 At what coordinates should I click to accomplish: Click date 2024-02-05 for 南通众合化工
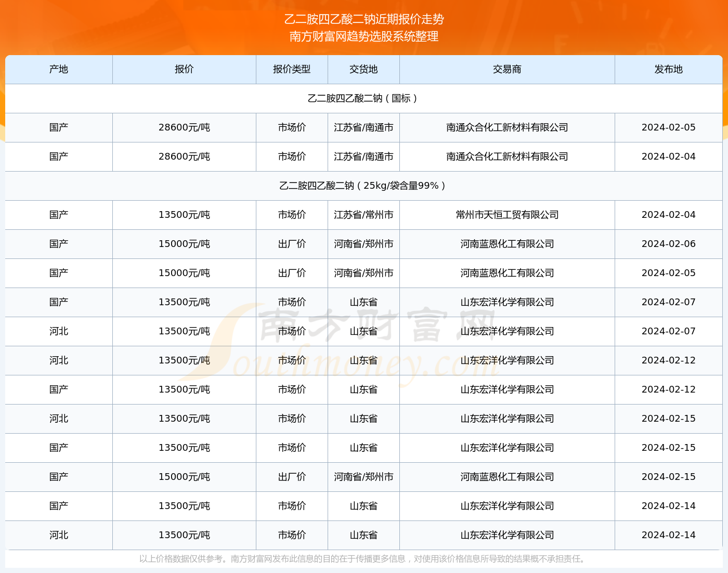click(668, 127)
